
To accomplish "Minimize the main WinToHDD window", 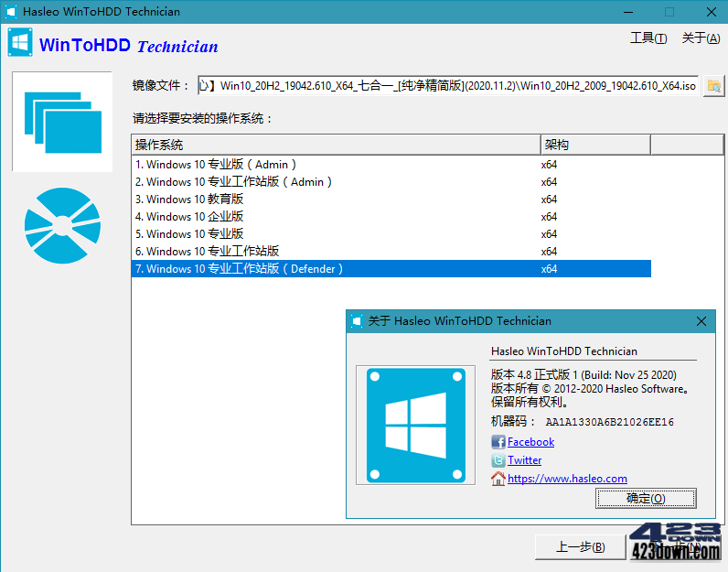I will [628, 12].
